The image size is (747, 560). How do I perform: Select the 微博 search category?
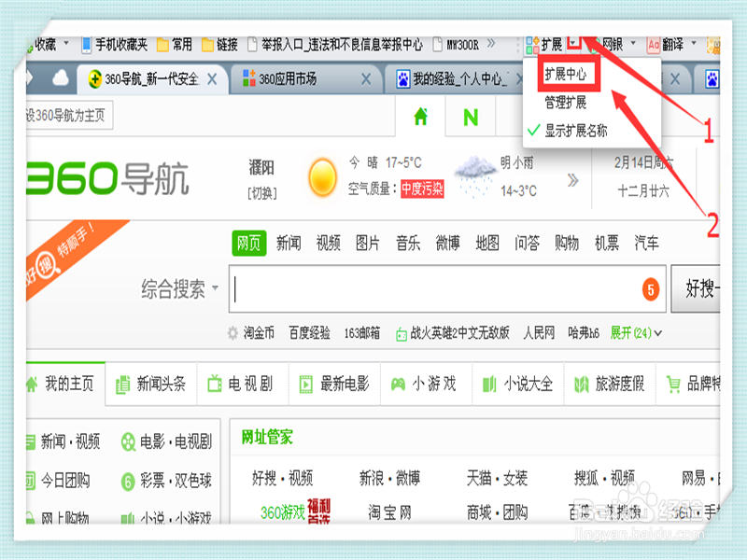click(x=447, y=244)
